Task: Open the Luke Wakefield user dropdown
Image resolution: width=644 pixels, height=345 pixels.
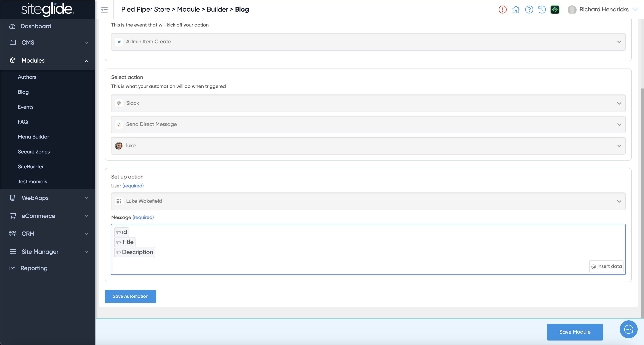Action: click(368, 201)
